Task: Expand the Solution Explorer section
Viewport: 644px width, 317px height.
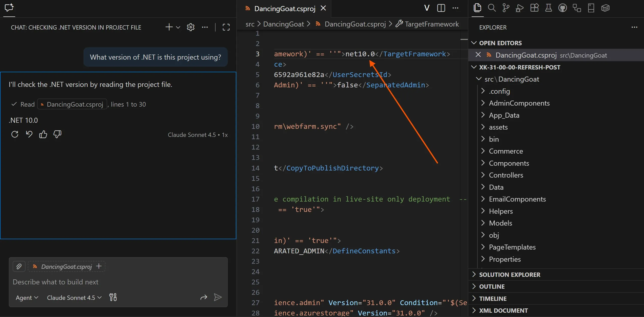Action: pos(510,275)
